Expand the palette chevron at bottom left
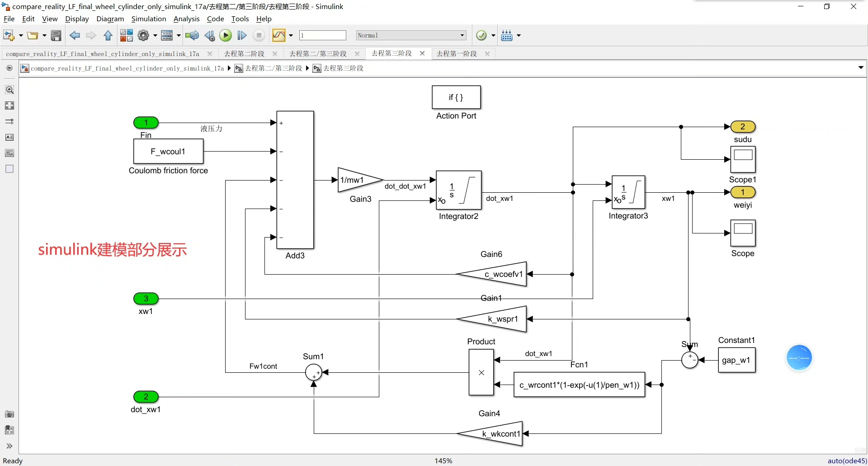Viewport: 868px width, 466px height. pyautogui.click(x=9, y=446)
